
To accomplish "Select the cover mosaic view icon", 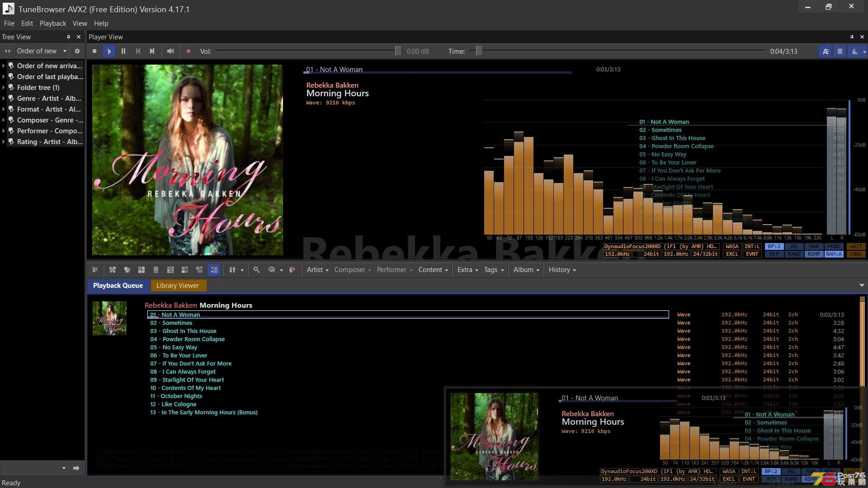I will point(113,270).
